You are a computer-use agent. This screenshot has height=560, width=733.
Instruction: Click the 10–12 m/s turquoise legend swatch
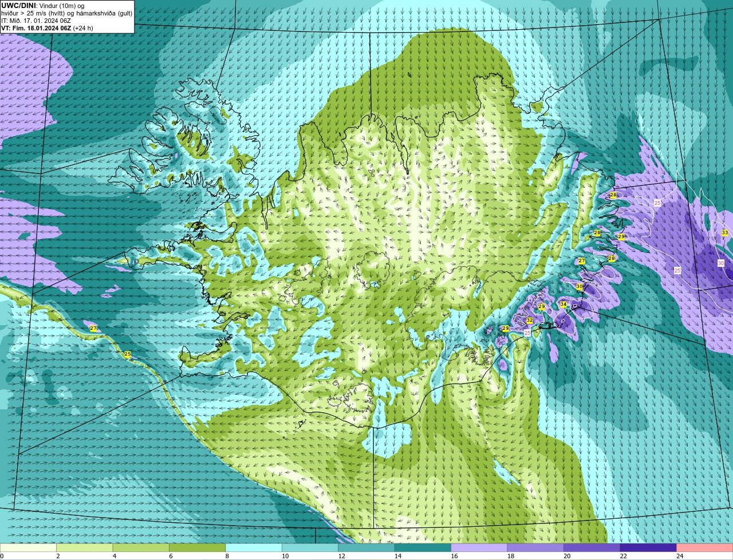point(310,547)
